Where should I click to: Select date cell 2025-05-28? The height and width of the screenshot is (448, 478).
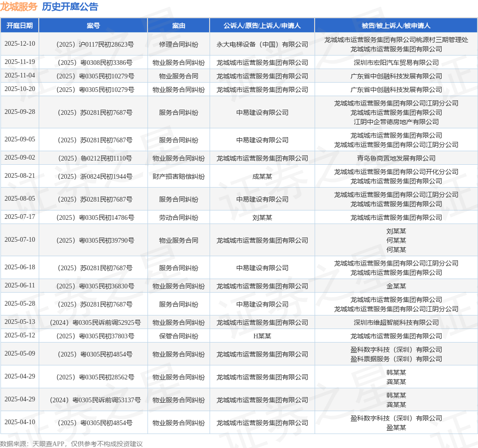tap(20, 304)
